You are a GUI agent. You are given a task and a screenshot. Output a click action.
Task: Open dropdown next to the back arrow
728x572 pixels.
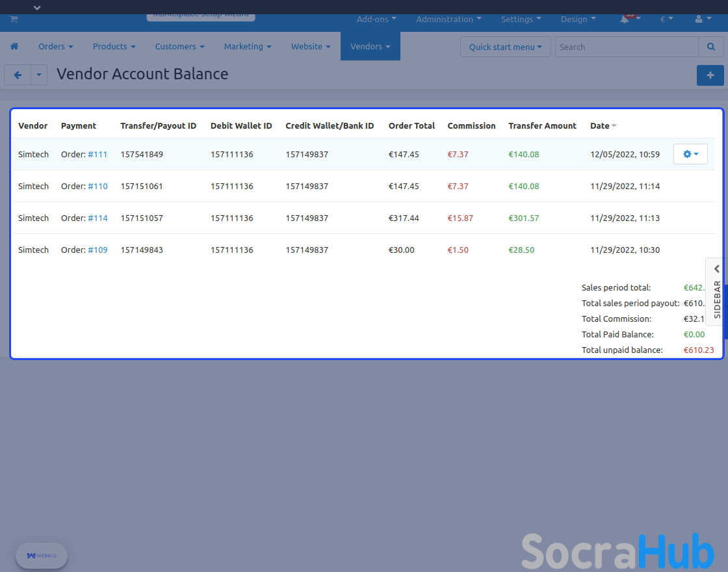tap(39, 75)
